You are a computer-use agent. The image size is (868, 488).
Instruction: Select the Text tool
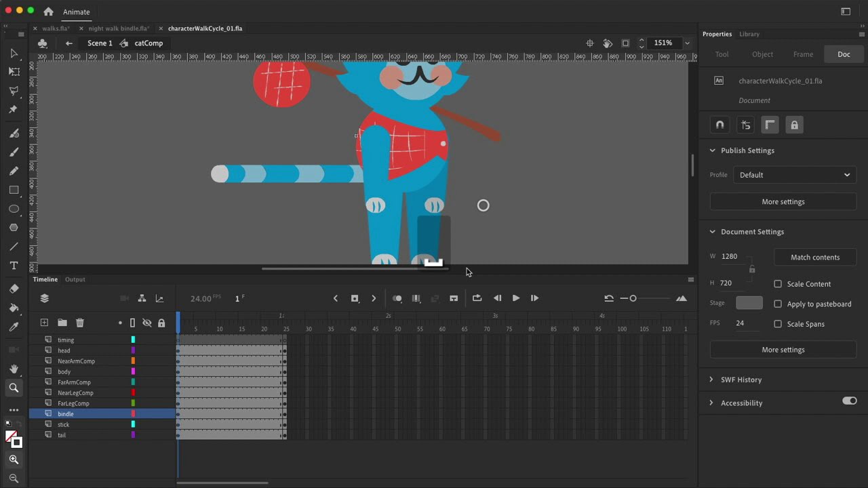[14, 266]
